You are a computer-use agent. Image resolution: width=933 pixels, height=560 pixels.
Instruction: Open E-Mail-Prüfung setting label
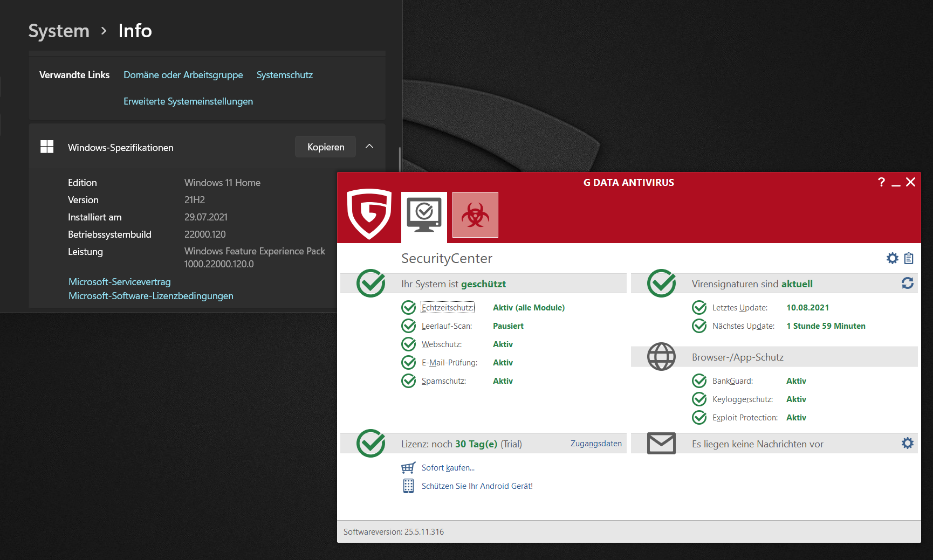450,363
